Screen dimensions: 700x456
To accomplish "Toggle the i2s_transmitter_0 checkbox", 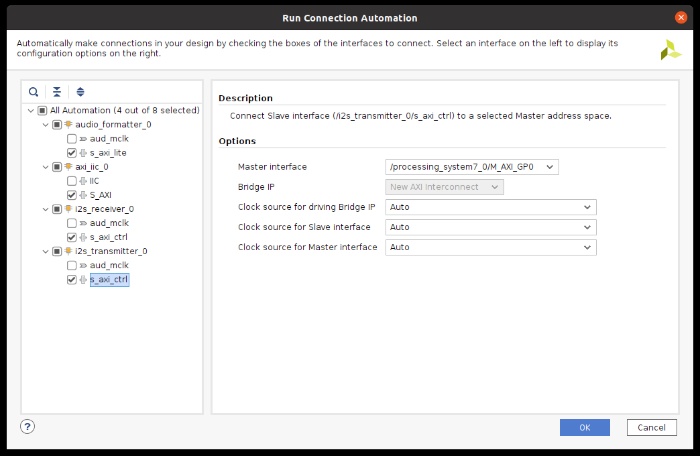I will click(x=57, y=251).
